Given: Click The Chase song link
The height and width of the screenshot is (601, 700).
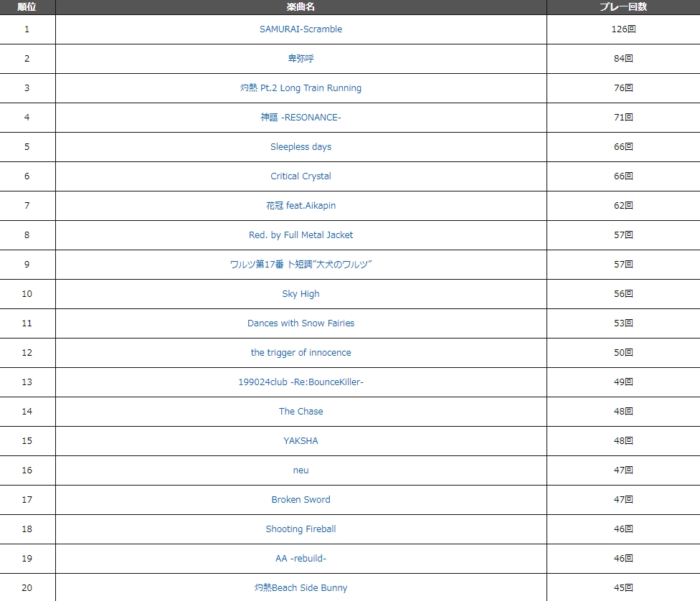Looking at the screenshot, I should point(301,412).
